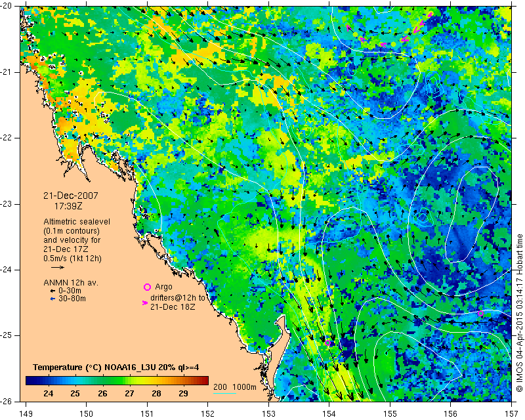Click the 27 label under color bar
Viewport: 525px width, 420px height.
(129, 394)
